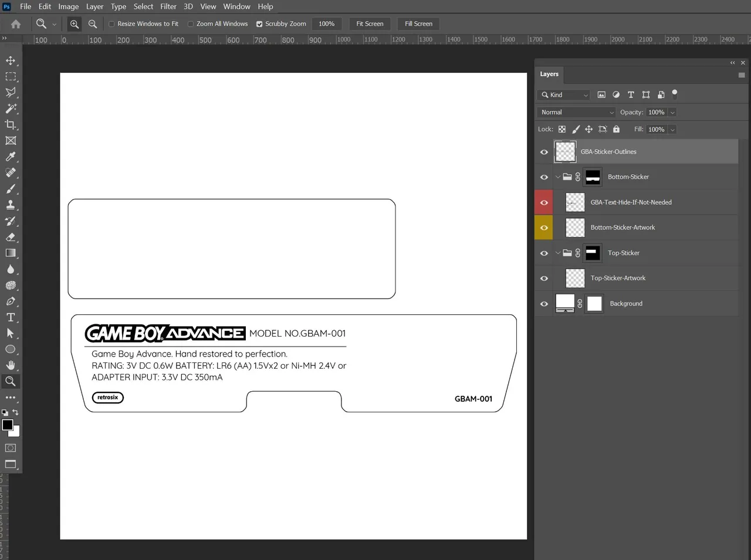Select the Healing Brush tool
Image resolution: width=751 pixels, height=560 pixels.
[x=11, y=172]
